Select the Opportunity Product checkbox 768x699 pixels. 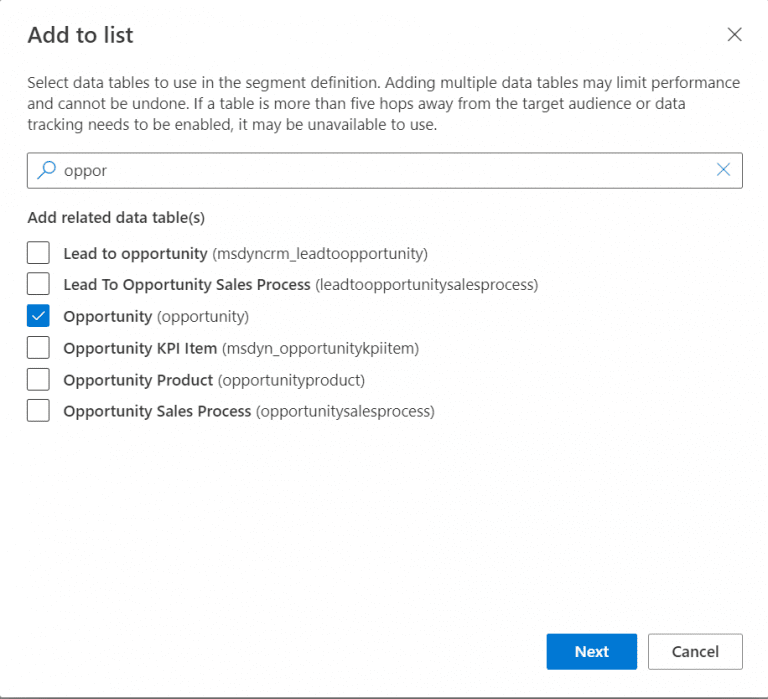pyautogui.click(x=38, y=380)
